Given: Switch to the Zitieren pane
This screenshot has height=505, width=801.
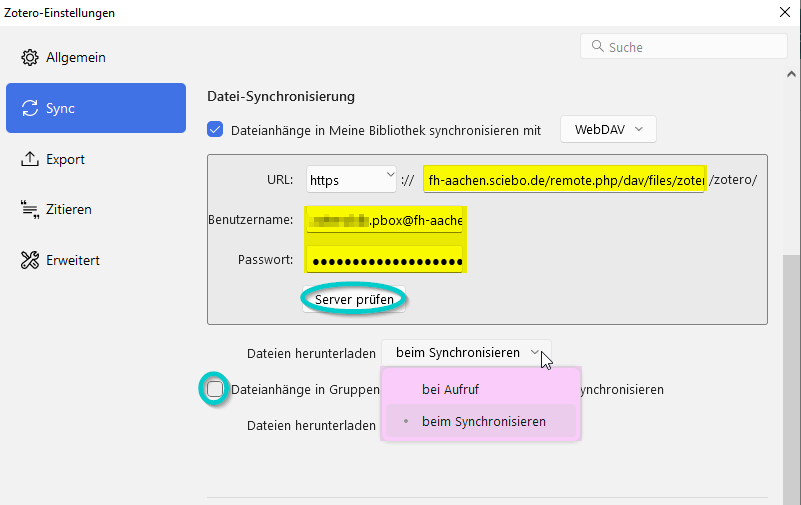Looking at the screenshot, I should coord(96,209).
